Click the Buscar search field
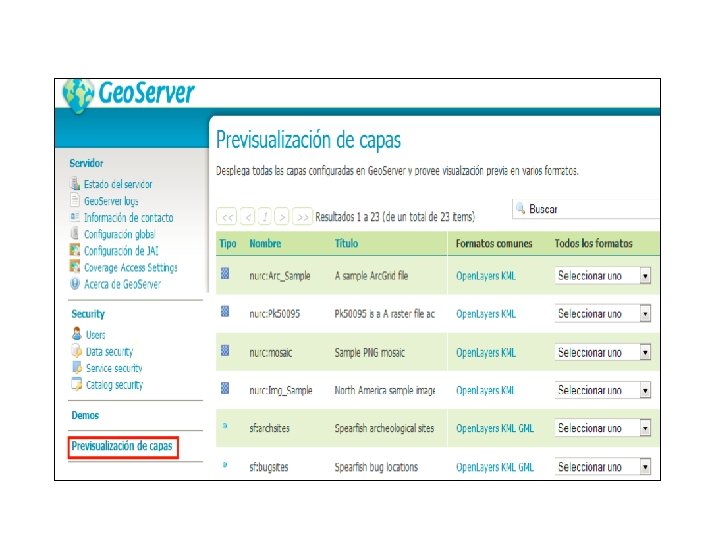The image size is (720, 540). (x=586, y=209)
